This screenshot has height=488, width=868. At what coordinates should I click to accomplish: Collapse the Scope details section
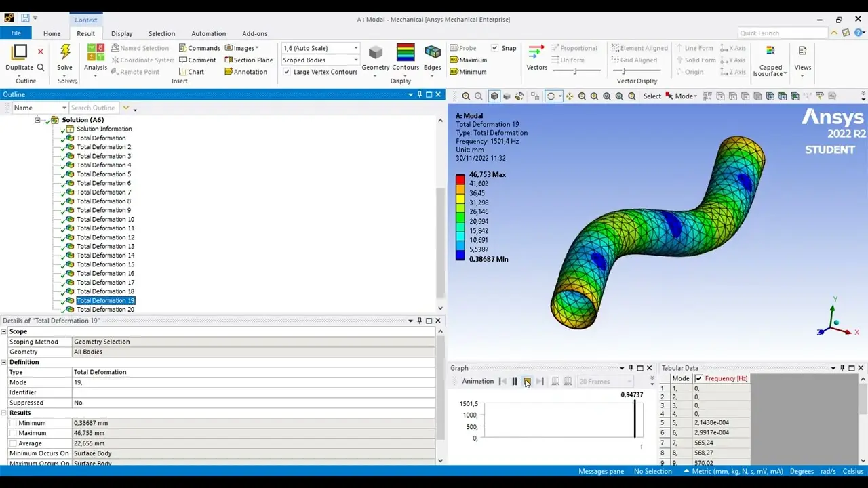click(x=4, y=331)
